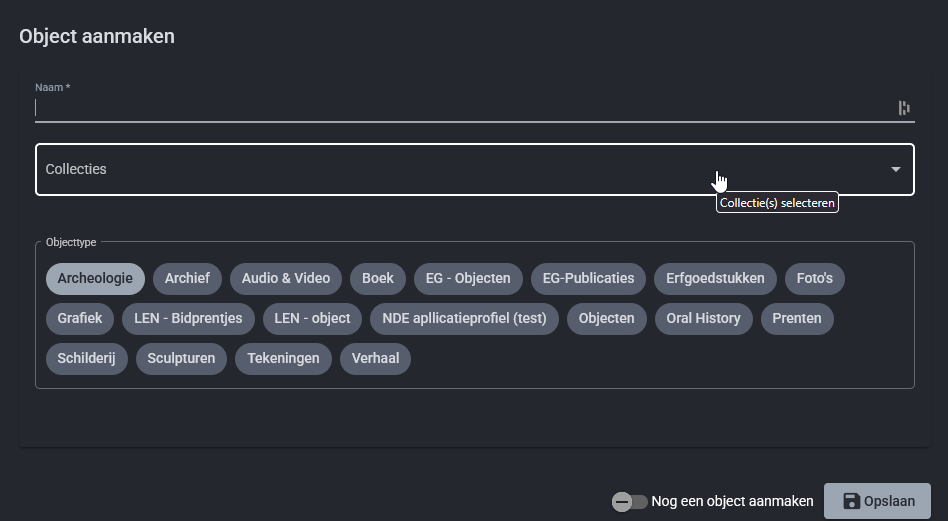Pick the Foto's chip

[815, 278]
